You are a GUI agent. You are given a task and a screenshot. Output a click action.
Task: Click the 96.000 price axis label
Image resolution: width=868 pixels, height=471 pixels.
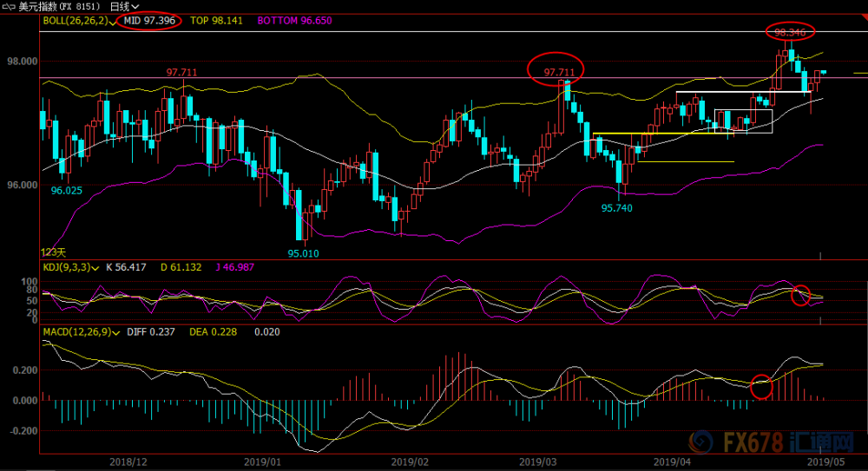(x=23, y=185)
